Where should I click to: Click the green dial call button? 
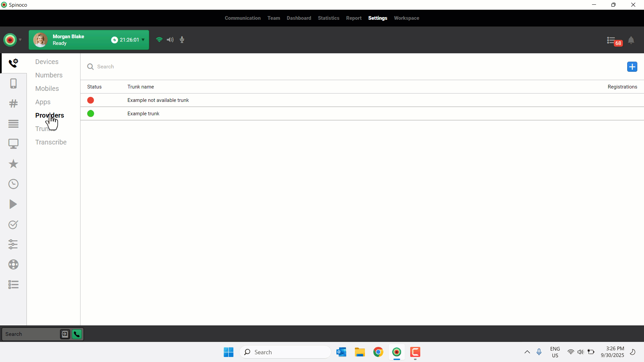[77, 334]
